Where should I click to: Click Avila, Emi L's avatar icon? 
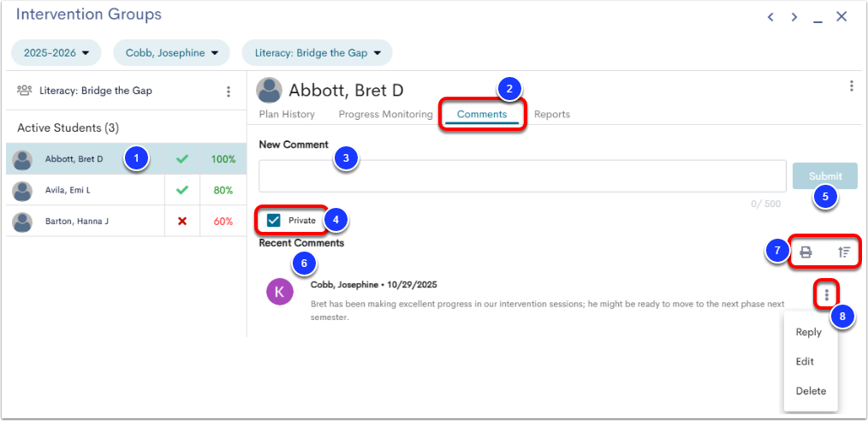click(x=22, y=190)
